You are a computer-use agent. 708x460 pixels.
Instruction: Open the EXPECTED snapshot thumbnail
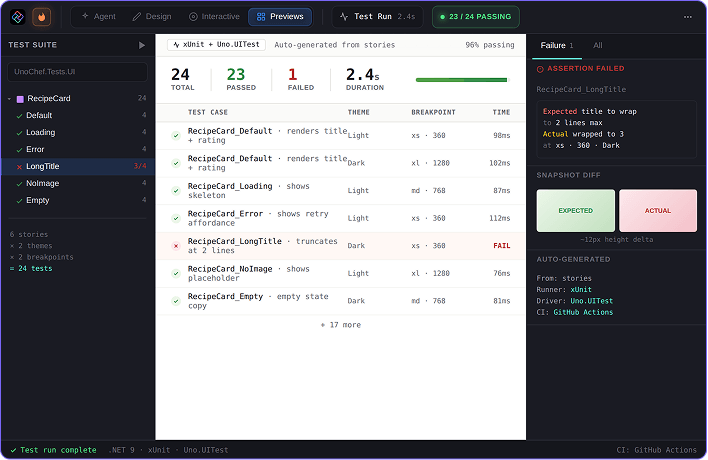click(575, 211)
